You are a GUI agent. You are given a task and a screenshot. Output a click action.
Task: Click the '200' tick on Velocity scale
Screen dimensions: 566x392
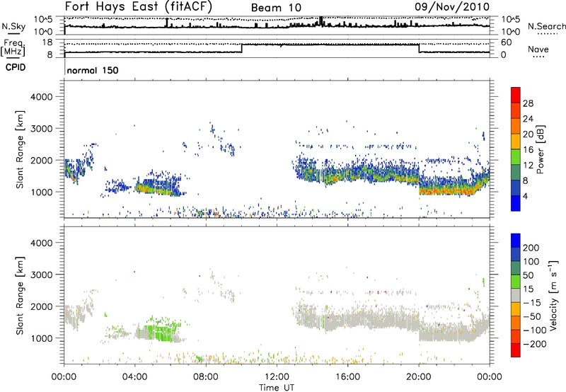[531, 248]
